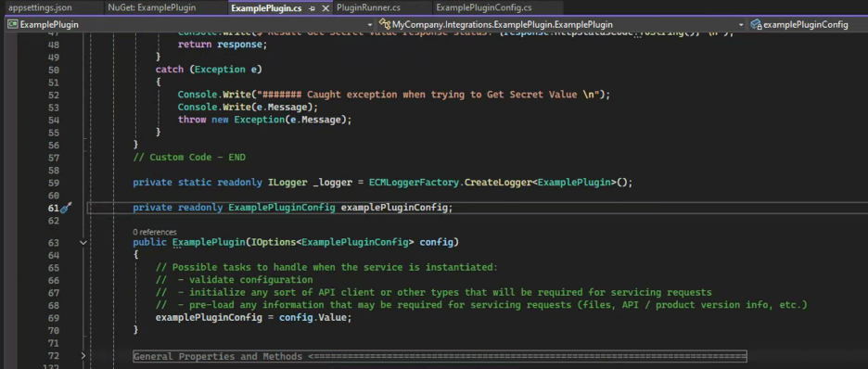Click line number 69 in the margin
Viewport: 868px width, 369px height.
[54, 318]
